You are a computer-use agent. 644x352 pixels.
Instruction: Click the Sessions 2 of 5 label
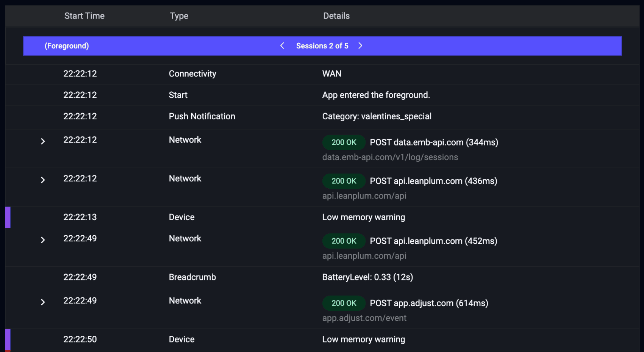(x=322, y=45)
